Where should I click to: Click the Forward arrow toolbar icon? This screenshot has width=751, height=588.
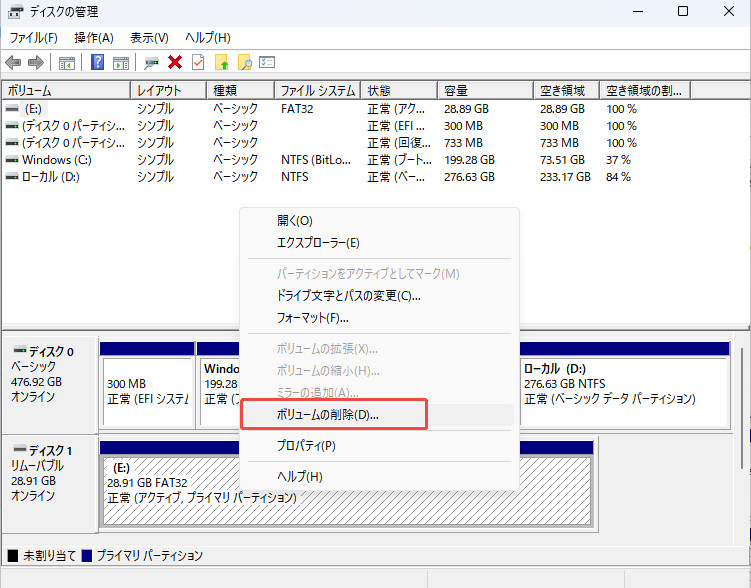36,62
